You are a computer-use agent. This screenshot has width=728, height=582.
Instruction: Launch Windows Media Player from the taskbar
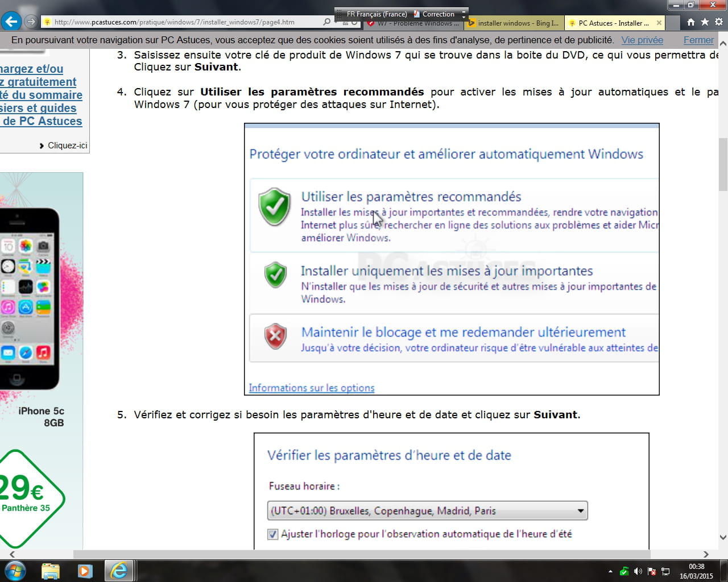point(85,571)
